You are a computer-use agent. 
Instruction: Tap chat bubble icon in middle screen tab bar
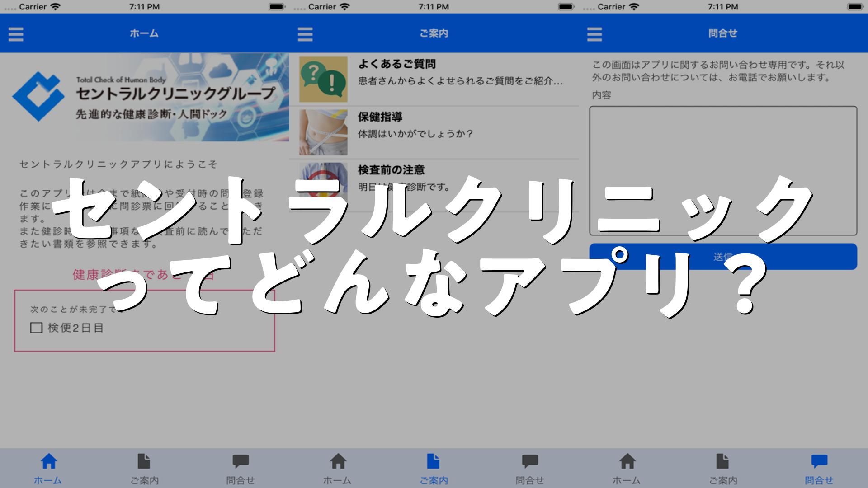click(530, 461)
